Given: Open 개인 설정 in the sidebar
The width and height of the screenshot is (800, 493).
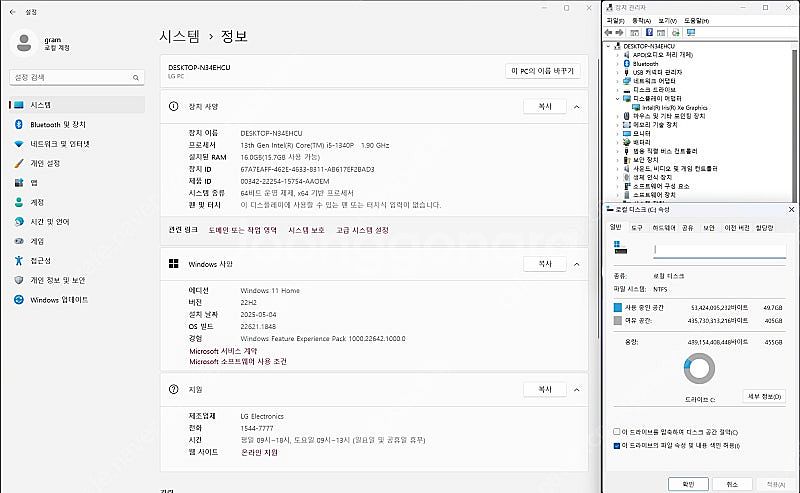Looking at the screenshot, I should (77, 163).
